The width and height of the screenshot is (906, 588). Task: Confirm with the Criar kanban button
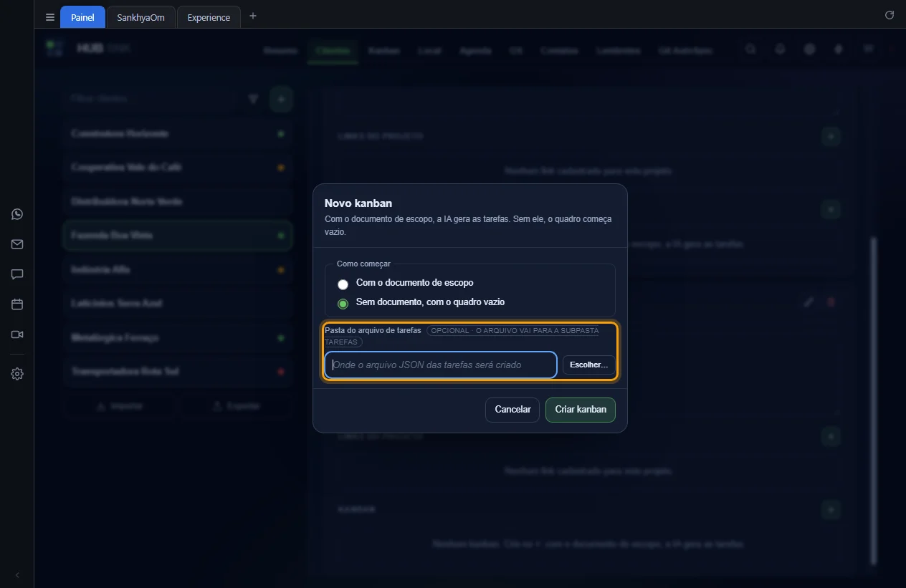(581, 410)
